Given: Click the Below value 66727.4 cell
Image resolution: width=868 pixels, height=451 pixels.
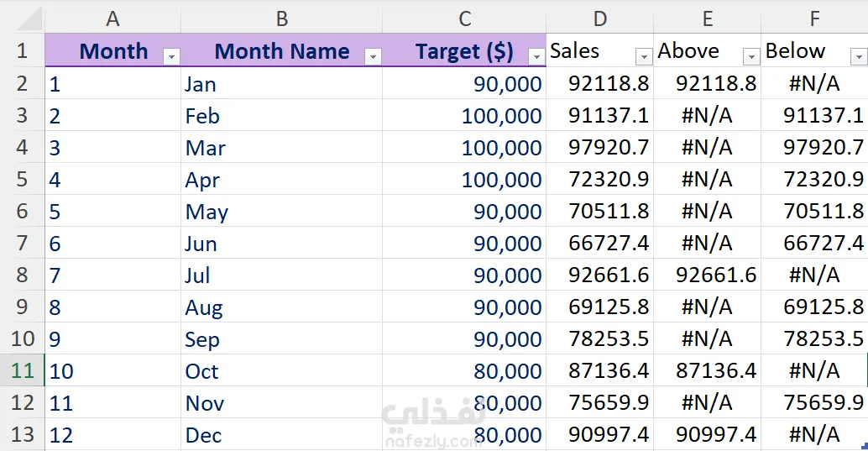Looking at the screenshot, I should pyautogui.click(x=814, y=244).
